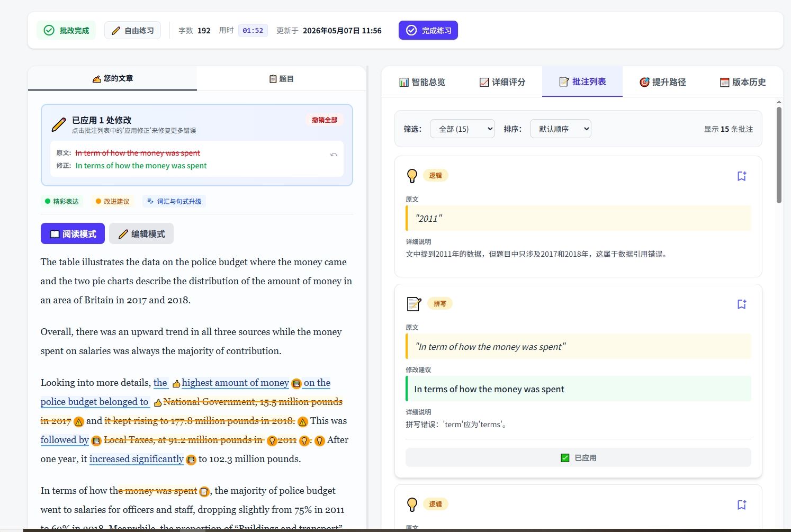Screen dimensions: 791x532
Task: Click the books icon after "followed by"
Action: (96, 440)
